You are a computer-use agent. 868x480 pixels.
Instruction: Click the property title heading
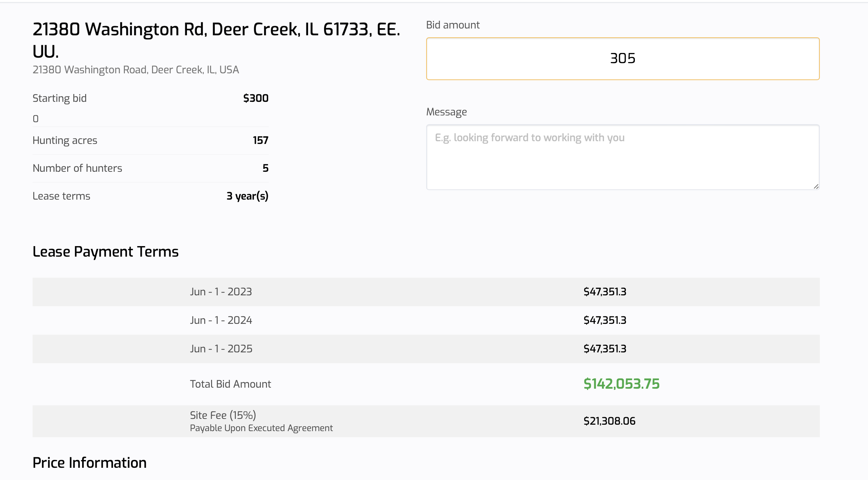[x=216, y=40]
